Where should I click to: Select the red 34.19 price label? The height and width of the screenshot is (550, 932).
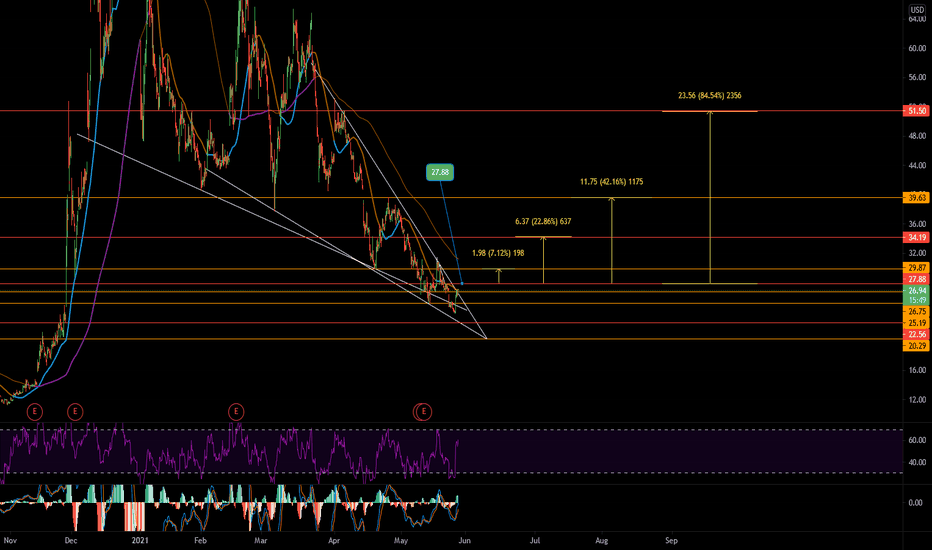coord(916,238)
